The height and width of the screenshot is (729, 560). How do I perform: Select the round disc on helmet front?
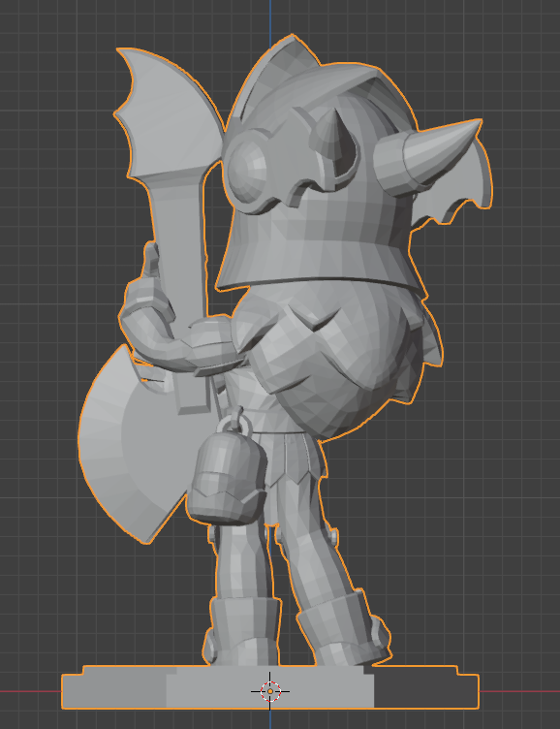point(247,170)
